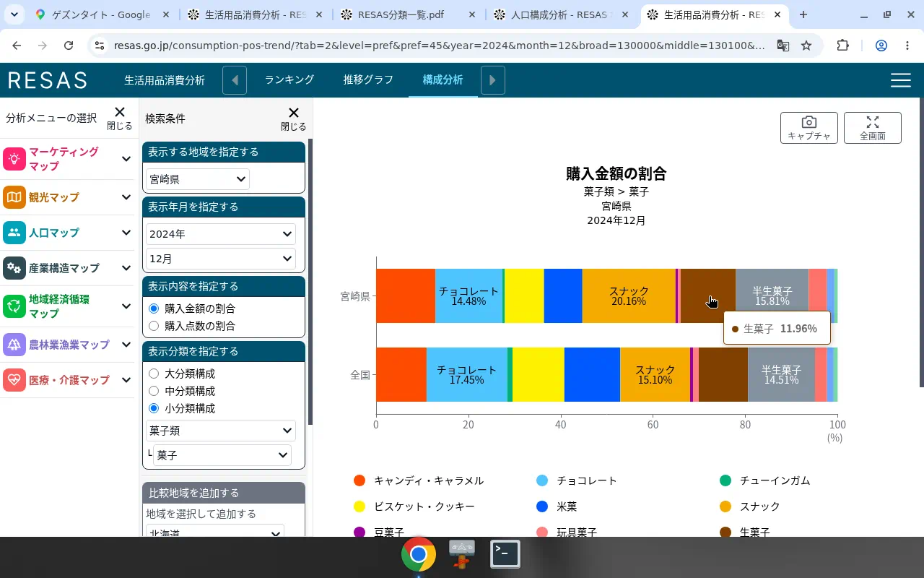The height and width of the screenshot is (578, 924).
Task: Switch to the ランキング tab
Action: pyautogui.click(x=289, y=80)
